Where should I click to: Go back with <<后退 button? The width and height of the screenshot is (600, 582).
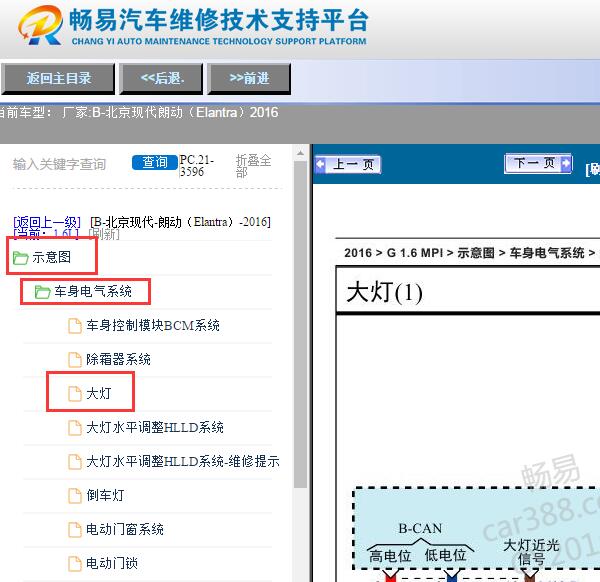click(x=161, y=78)
